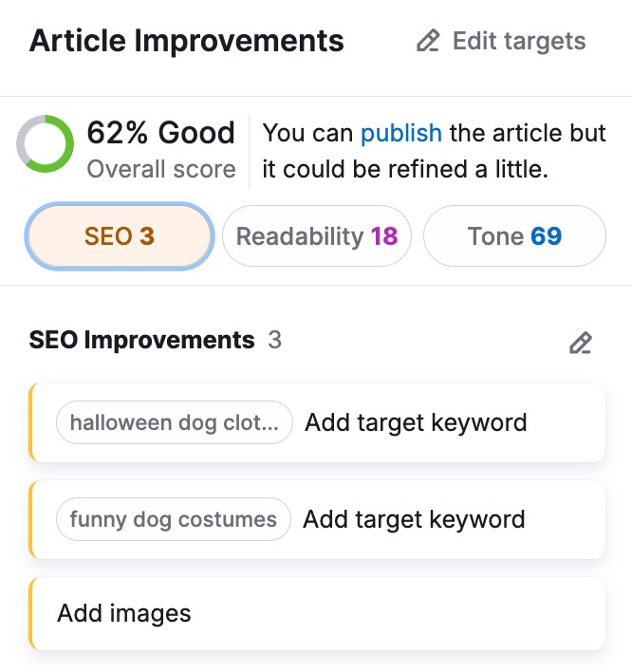This screenshot has height=672, width=632.
Task: Click the blue 69 Tone count
Action: click(x=547, y=236)
